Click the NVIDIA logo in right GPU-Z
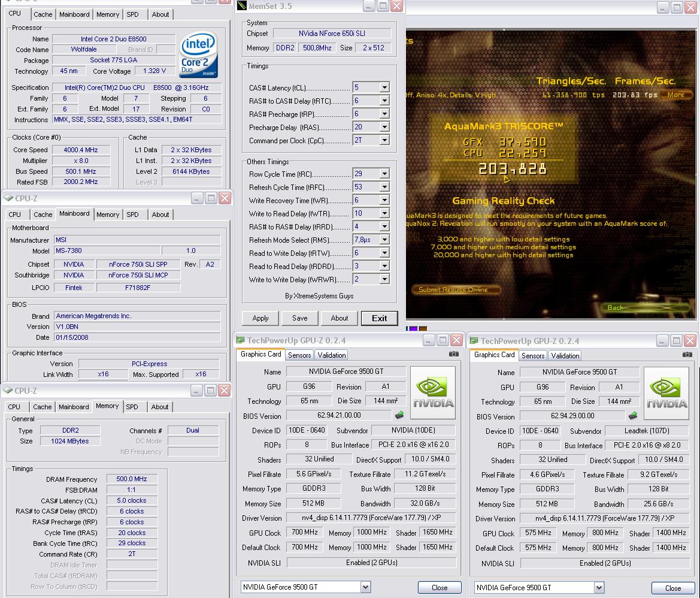 (666, 393)
